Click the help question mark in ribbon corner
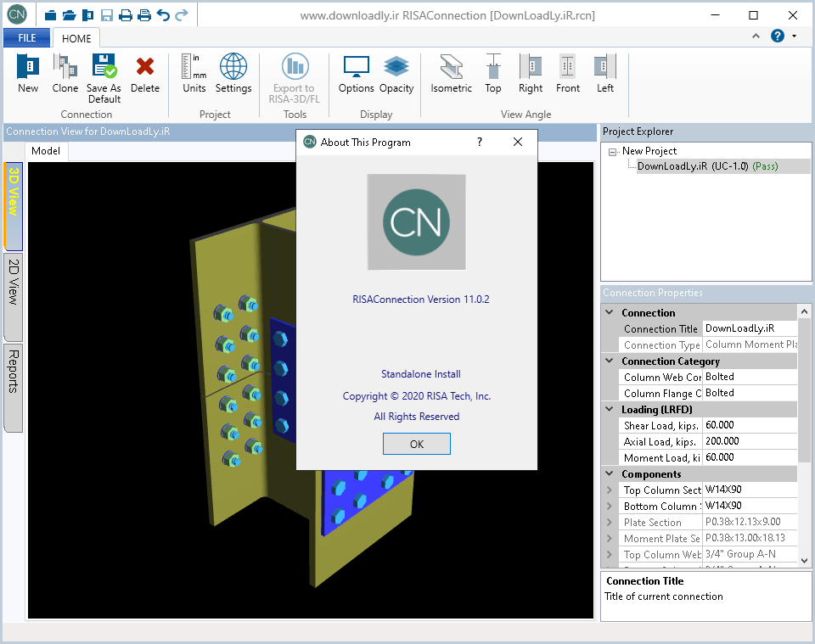Image resolution: width=815 pixels, height=644 pixels. 777,36
